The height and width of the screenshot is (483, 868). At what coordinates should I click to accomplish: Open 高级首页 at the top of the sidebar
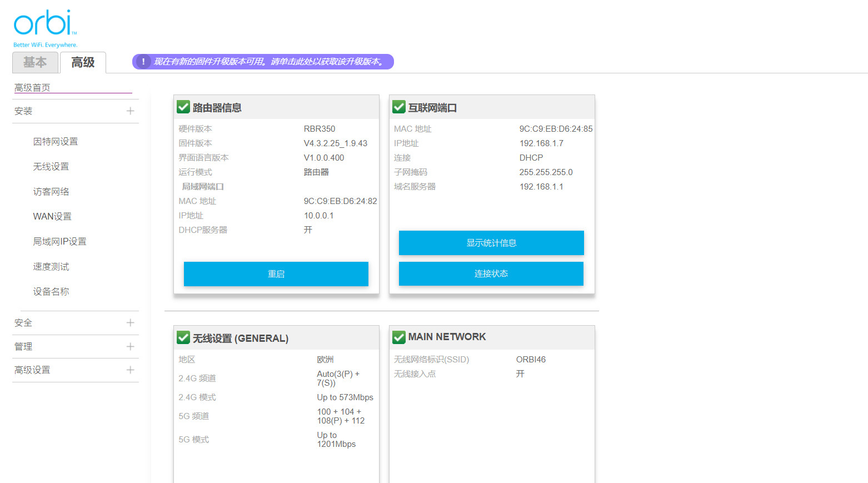pos(31,87)
